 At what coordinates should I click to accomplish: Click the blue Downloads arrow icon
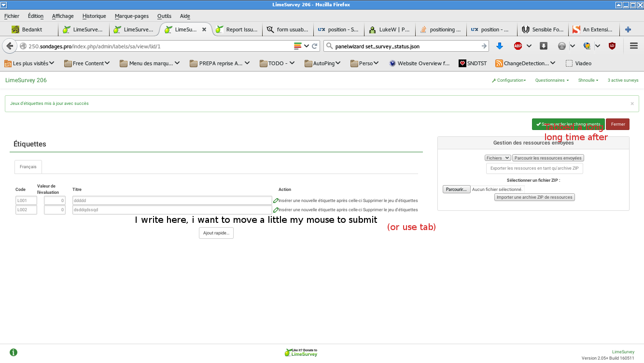500,46
